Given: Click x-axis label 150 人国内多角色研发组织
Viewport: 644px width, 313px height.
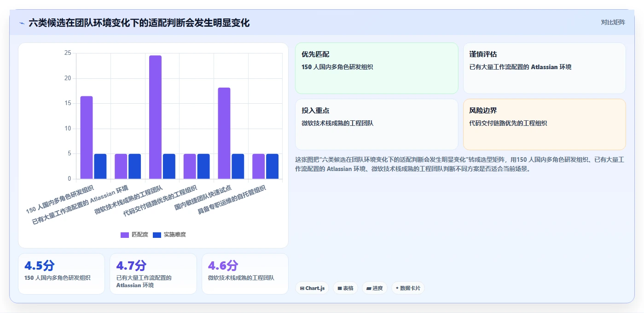Looking at the screenshot, I should pyautogui.click(x=60, y=199).
